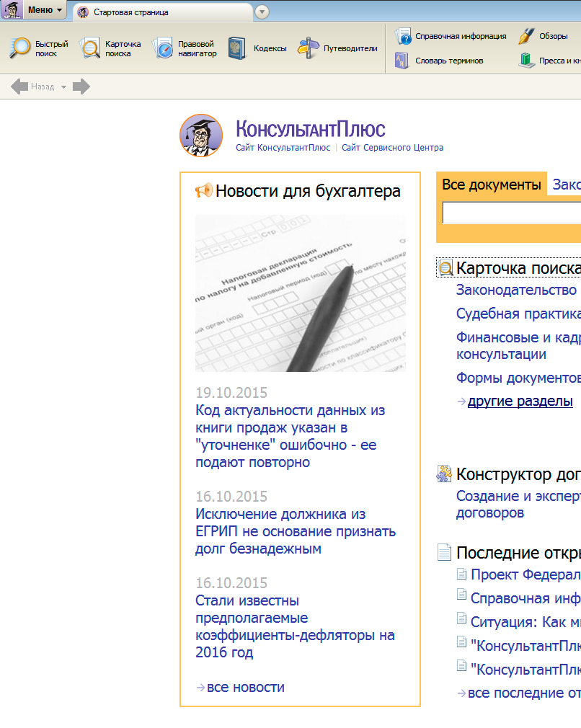Open news about коэффициенты-дефляторы на 2016
581x728 pixels.
(x=295, y=626)
